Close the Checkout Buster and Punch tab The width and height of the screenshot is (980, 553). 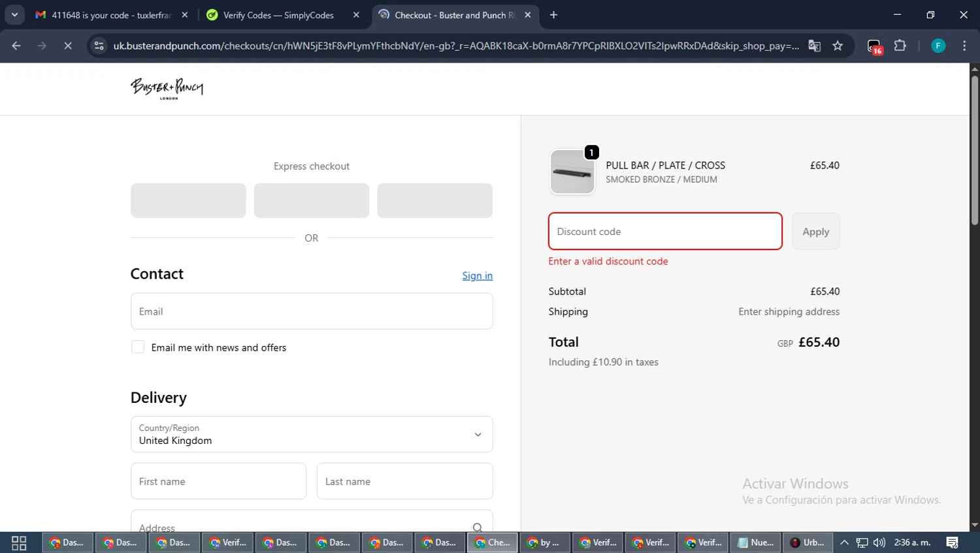[528, 15]
